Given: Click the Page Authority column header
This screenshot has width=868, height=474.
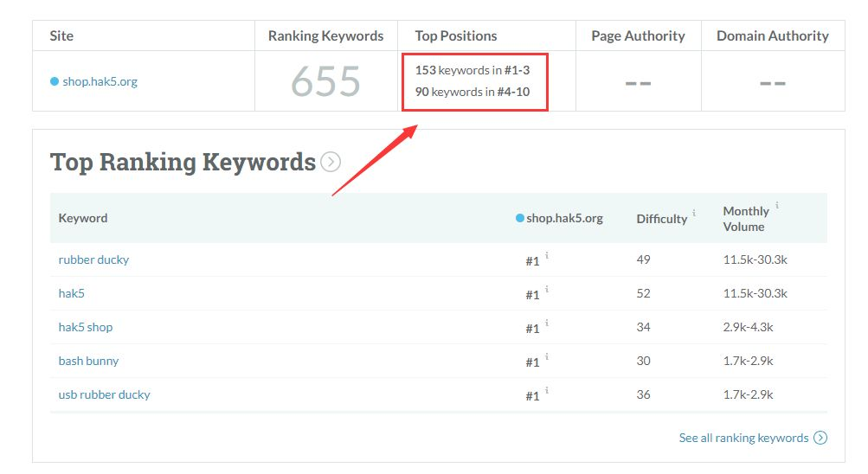Looking at the screenshot, I should point(638,36).
